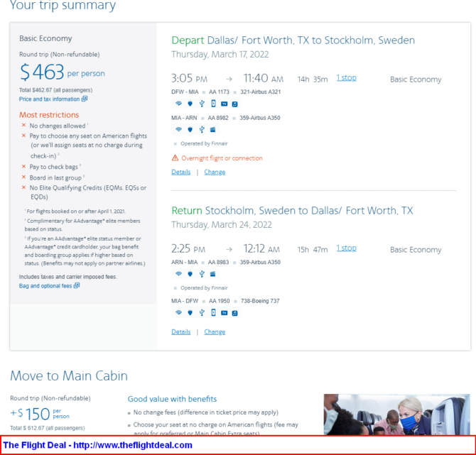Click 'Overnight flight or connection' warning text
476x455 pixels.
(x=222, y=158)
